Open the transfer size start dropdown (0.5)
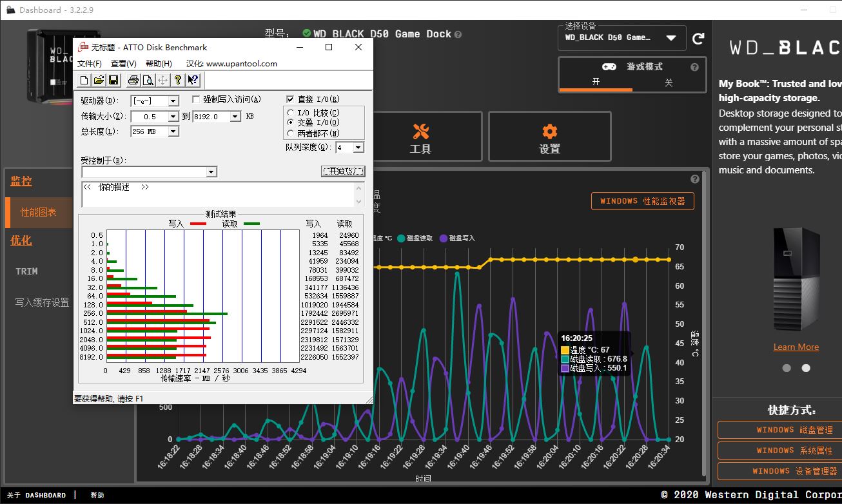842x504 pixels. pyautogui.click(x=173, y=117)
